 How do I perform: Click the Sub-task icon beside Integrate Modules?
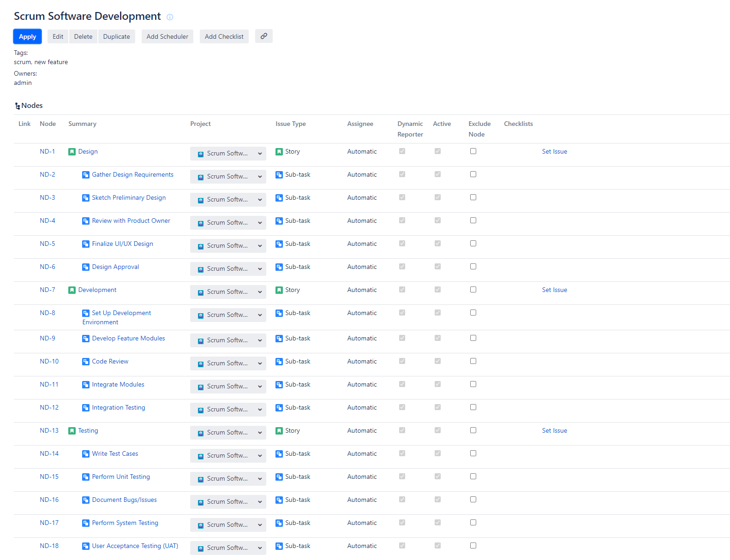coord(86,385)
